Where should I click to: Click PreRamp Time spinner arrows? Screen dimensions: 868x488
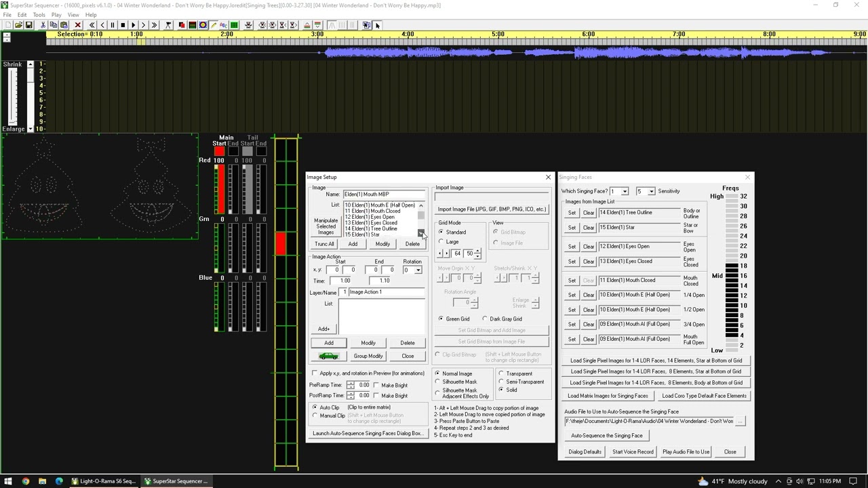[350, 385]
